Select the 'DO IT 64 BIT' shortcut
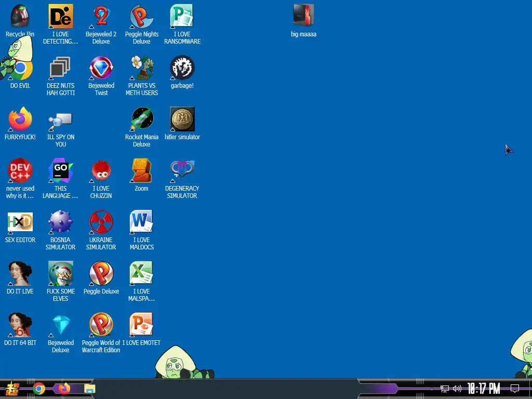 20,325
